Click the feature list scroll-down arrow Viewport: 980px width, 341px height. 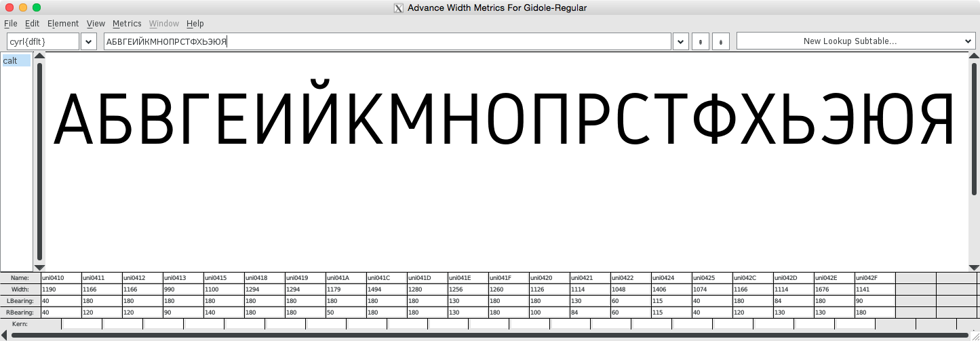coord(39,268)
